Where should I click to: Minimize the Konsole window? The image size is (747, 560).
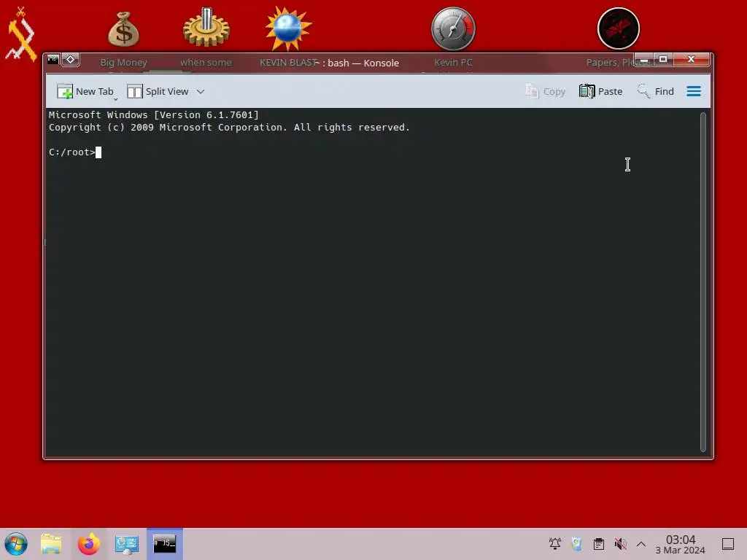pos(645,60)
